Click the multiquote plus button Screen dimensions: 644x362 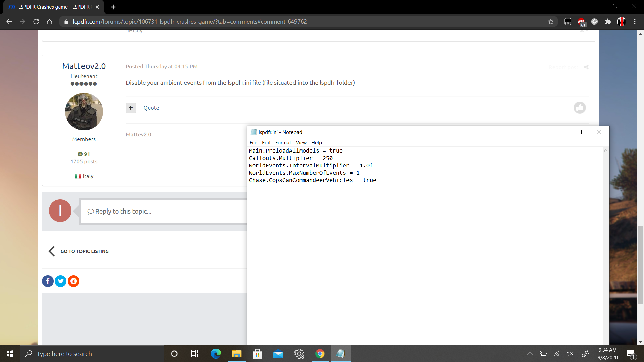coord(131,108)
